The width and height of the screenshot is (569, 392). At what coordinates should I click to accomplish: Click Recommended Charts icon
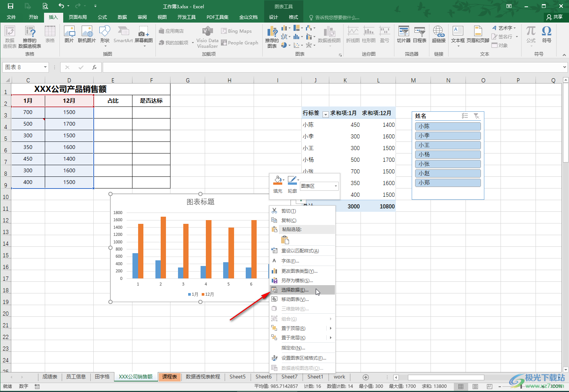[272, 37]
